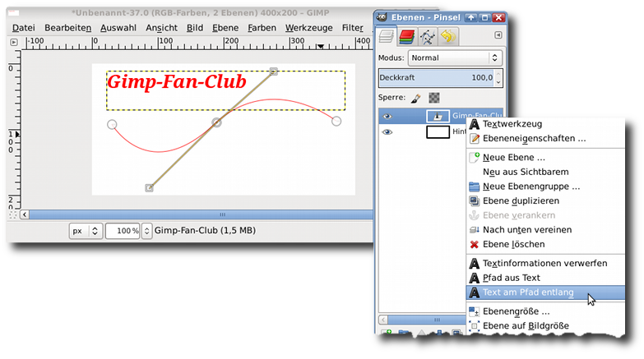The width and height of the screenshot is (644, 359).
Task: Click the Ebeneneigenschaften pencil icon
Action: point(475,139)
